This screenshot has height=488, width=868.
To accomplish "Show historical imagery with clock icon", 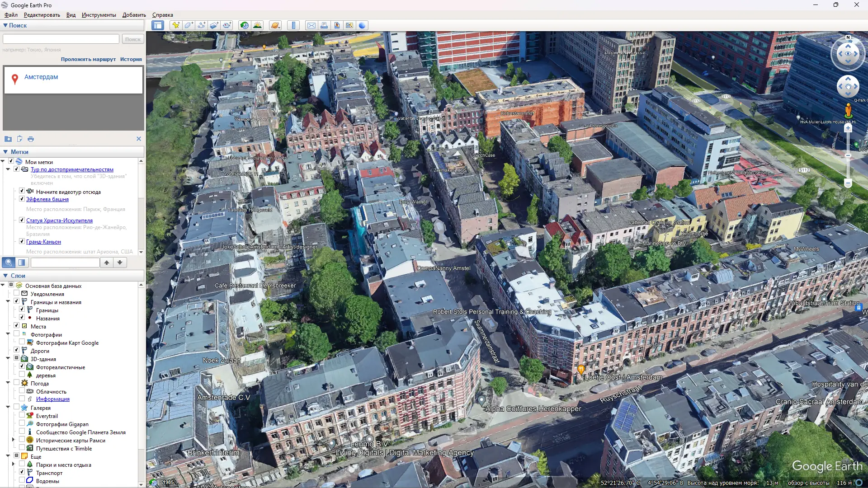I will [x=244, y=25].
